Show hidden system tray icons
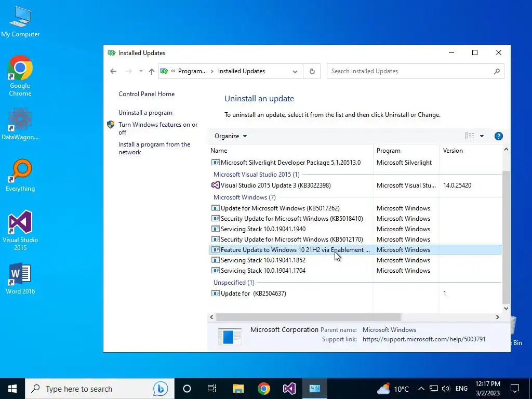 [x=421, y=389]
